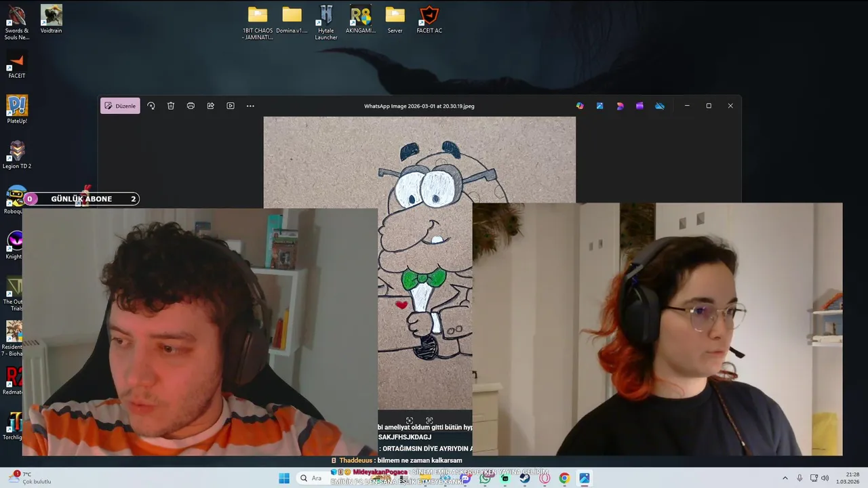Screen dimensions: 868x488
Task: Switch to Photos app in the taskbar
Action: 584,478
